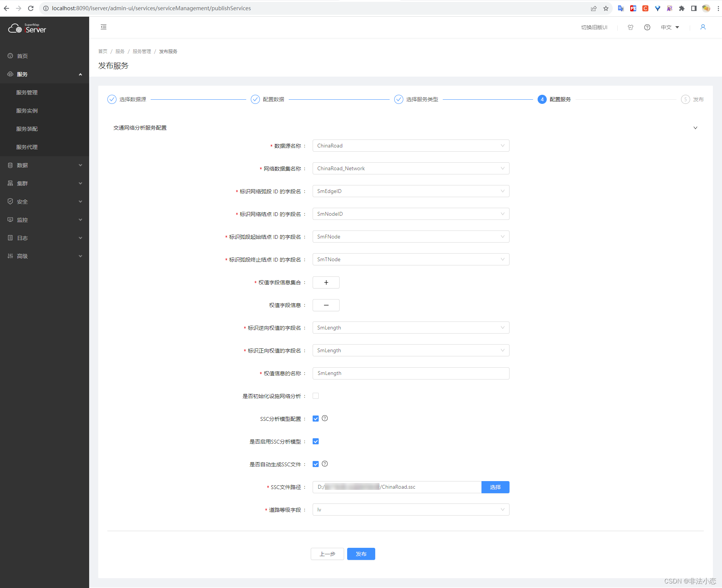
Task: Uncheck 是否自动生成SSC文件 checkbox
Action: click(316, 464)
